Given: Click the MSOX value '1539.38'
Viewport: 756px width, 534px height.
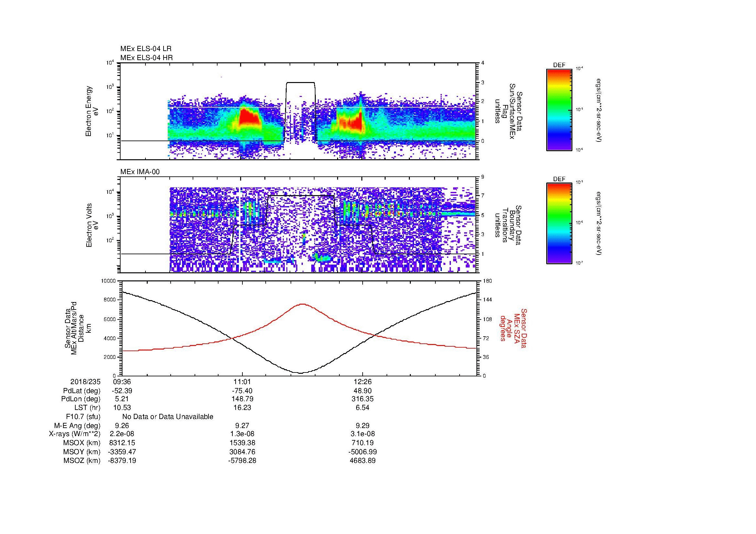Looking at the screenshot, I should pyautogui.click(x=242, y=443).
